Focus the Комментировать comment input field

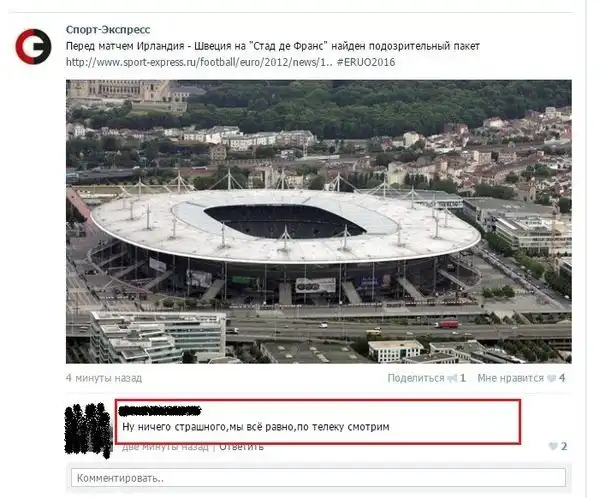318,478
